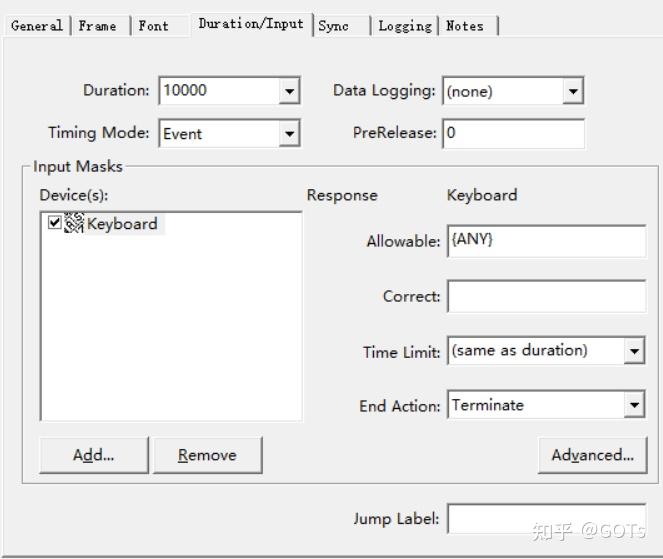Screen dimensions: 663x559
Task: Open the Frame tab
Action: coord(98,26)
